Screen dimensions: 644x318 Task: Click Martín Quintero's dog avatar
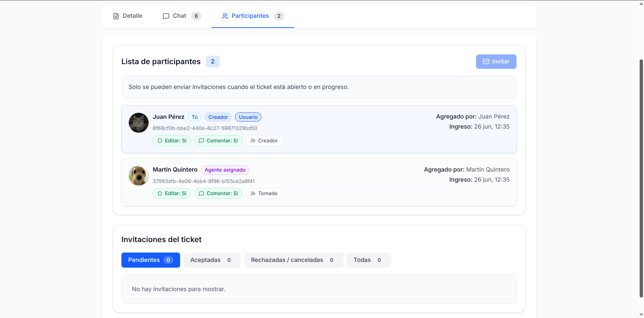pos(139,176)
